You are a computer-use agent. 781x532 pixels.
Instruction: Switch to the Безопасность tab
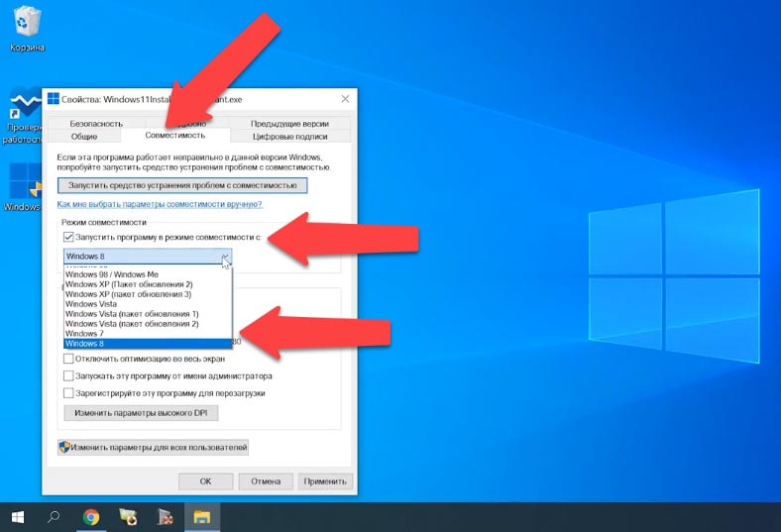pyautogui.click(x=96, y=123)
